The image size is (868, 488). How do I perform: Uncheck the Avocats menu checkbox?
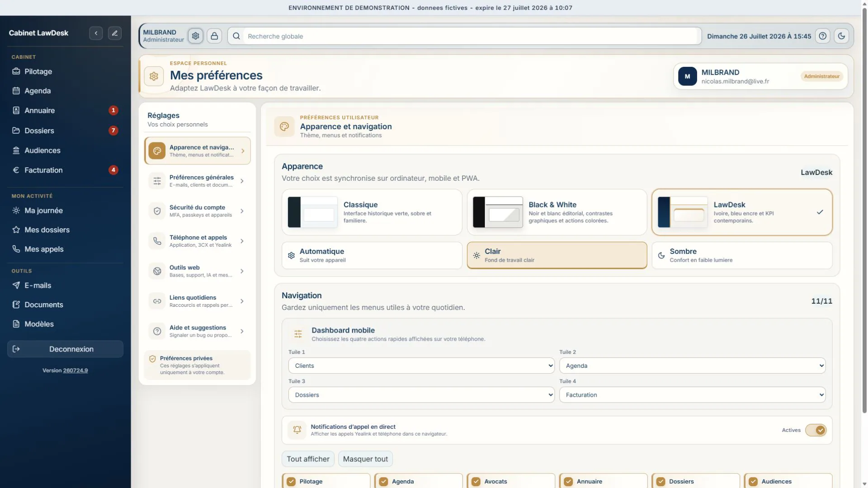click(476, 482)
